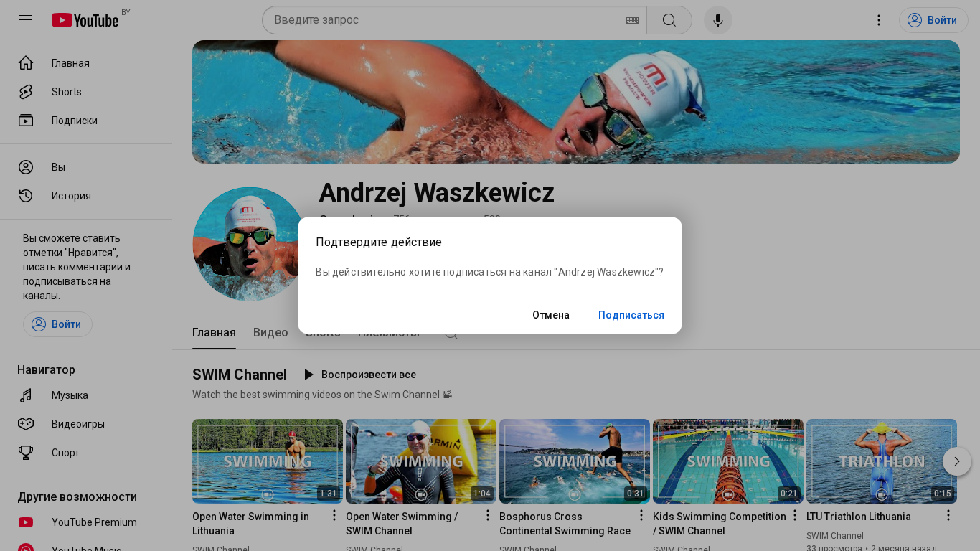The height and width of the screenshot is (551, 980).
Task: Open Музыка in the Навигатор section
Action: click(x=86, y=395)
